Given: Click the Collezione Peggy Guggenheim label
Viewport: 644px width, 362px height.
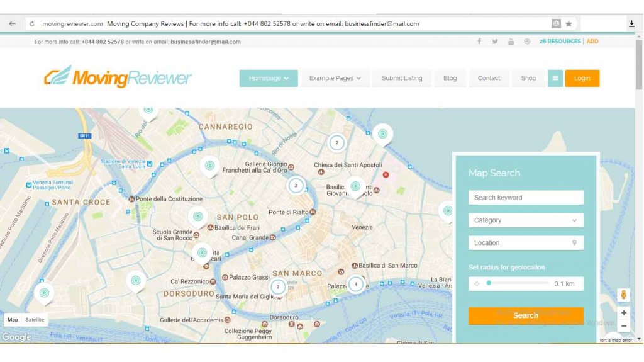Looking at the screenshot, I should click(x=248, y=334).
